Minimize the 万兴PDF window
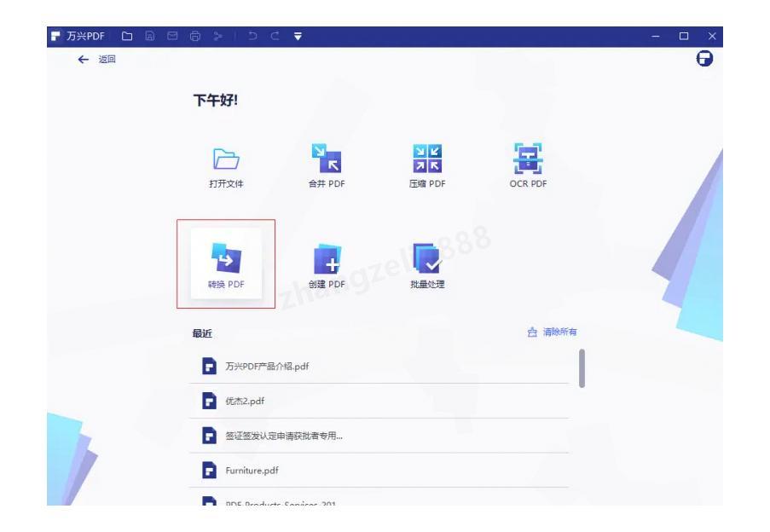The width and height of the screenshot is (770, 532). 656,36
